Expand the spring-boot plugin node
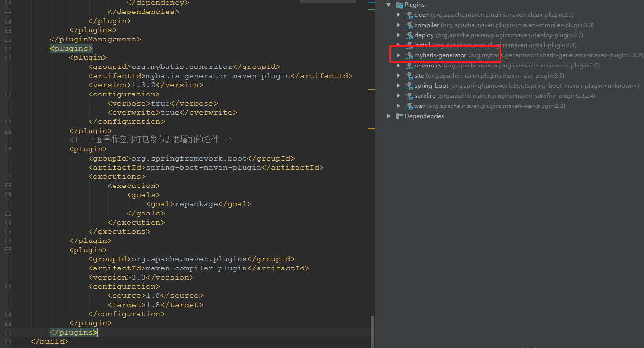 pos(398,86)
